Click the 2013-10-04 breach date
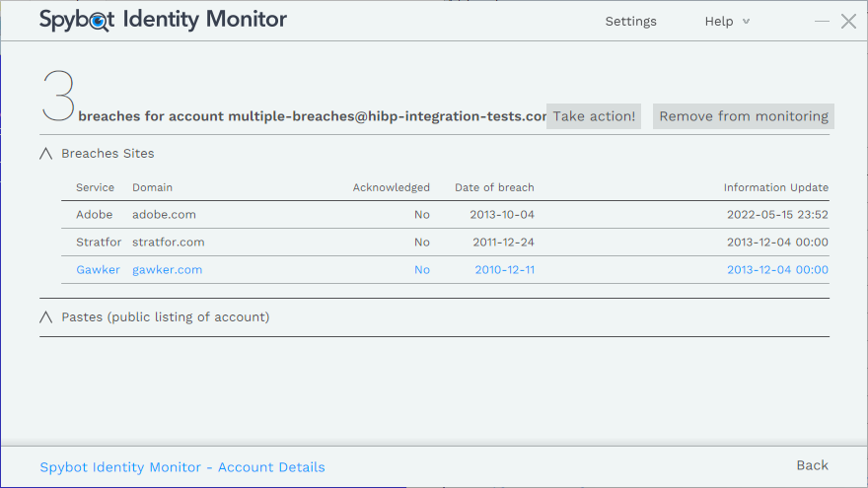The width and height of the screenshot is (868, 488). point(502,215)
